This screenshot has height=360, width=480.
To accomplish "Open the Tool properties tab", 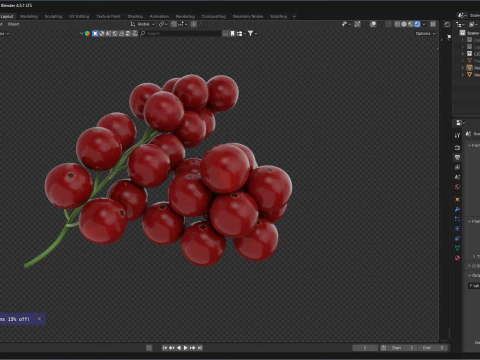I will [457, 135].
